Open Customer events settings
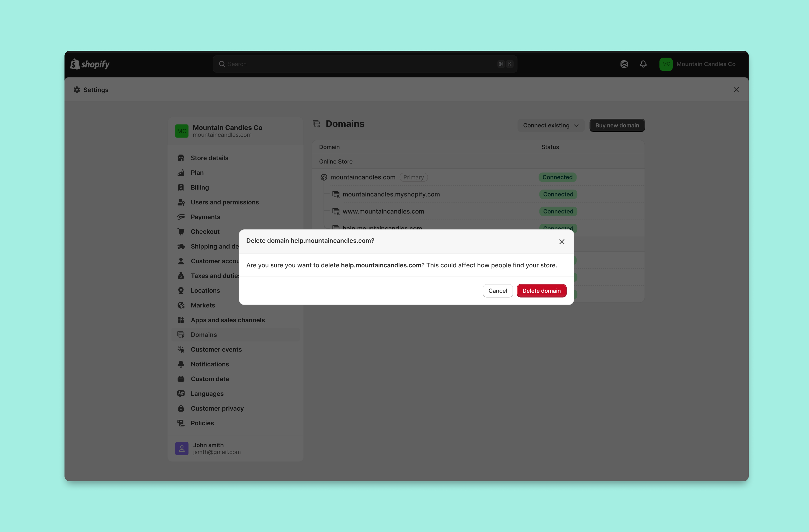 pos(236,349)
